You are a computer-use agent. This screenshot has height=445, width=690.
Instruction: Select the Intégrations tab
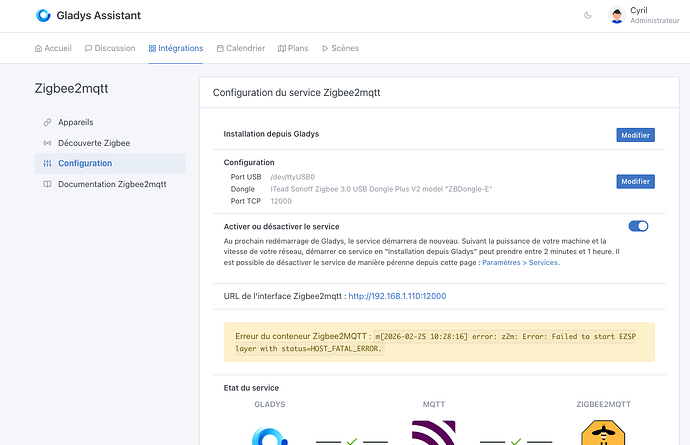pos(176,48)
